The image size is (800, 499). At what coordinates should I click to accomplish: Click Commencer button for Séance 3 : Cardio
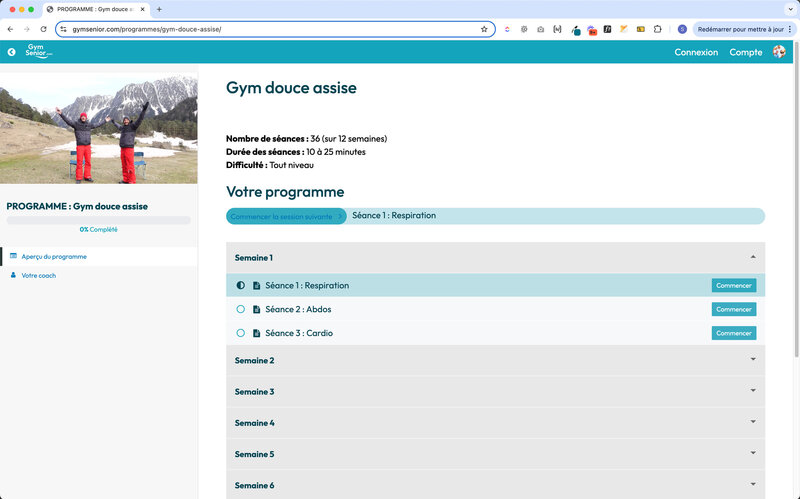pos(734,333)
